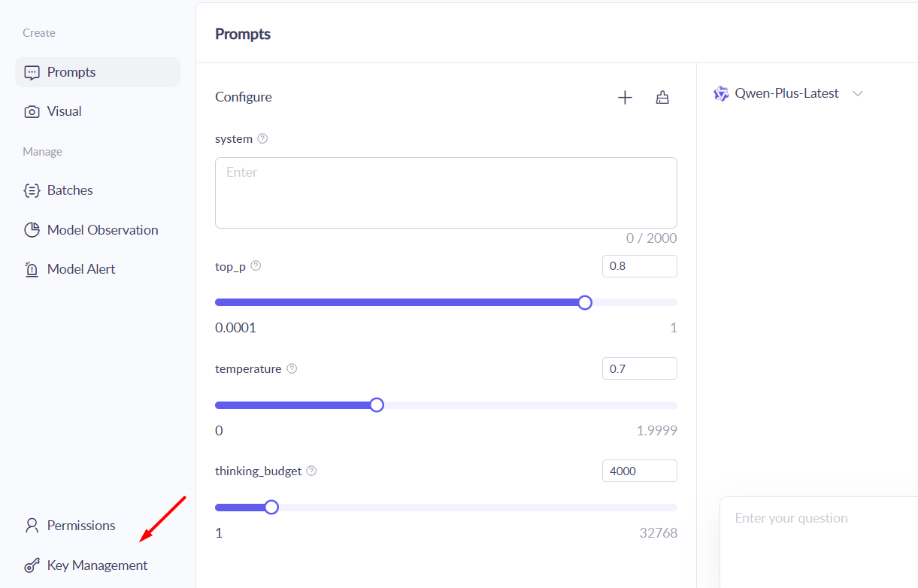
Task: Click the temperature slider handle
Action: coord(377,405)
